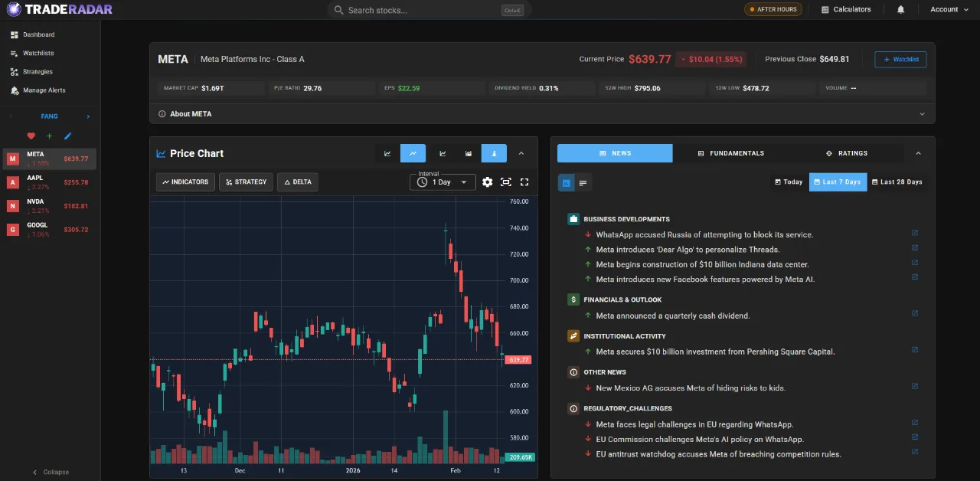
Task: Filter news to Today
Action: pyautogui.click(x=789, y=182)
